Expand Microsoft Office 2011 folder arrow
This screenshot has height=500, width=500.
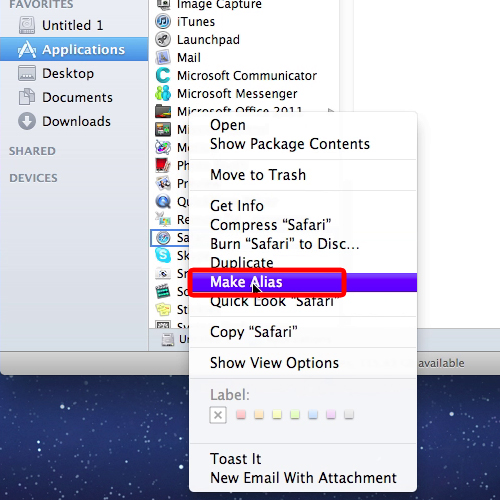[x=331, y=111]
